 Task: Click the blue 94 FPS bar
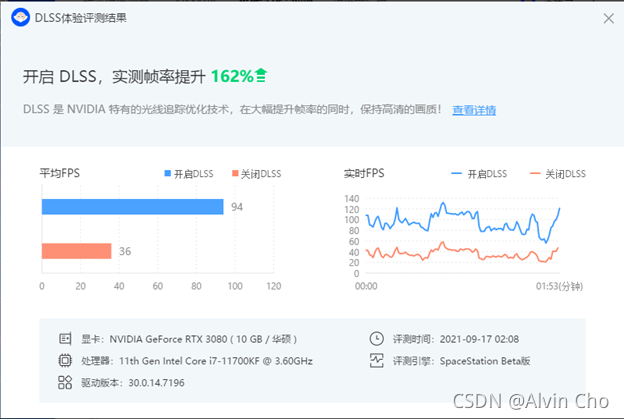pyautogui.click(x=133, y=207)
